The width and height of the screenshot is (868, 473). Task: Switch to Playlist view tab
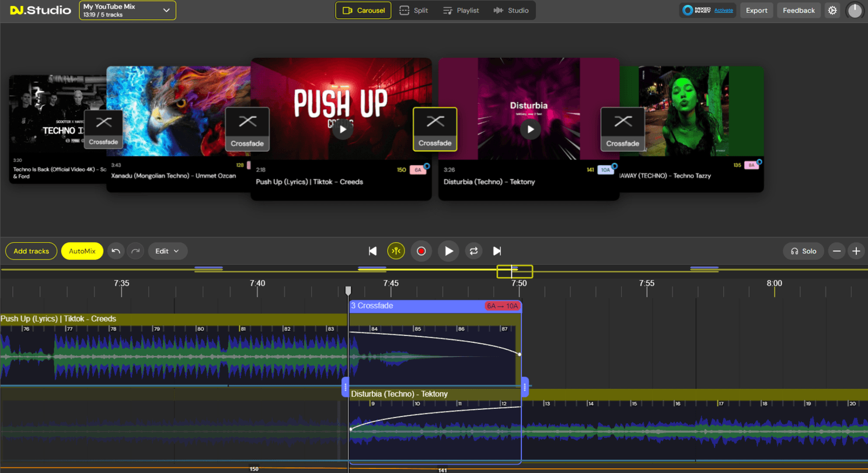click(461, 10)
